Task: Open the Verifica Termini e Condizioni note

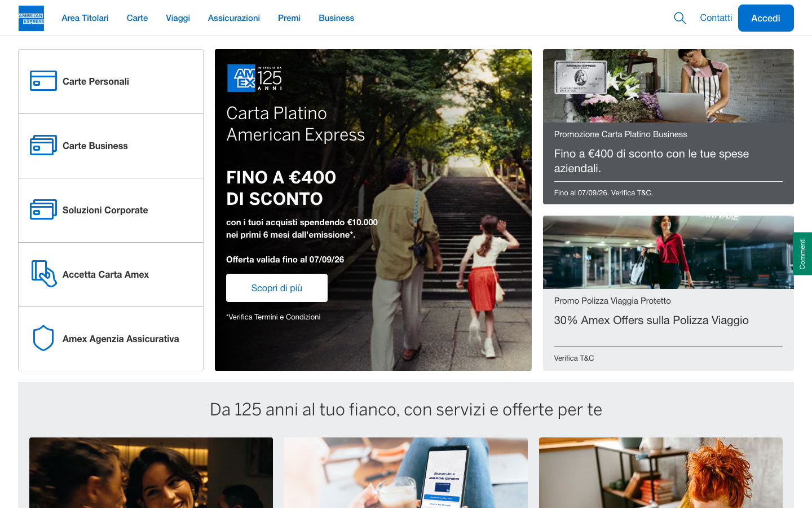Action: coord(273,317)
